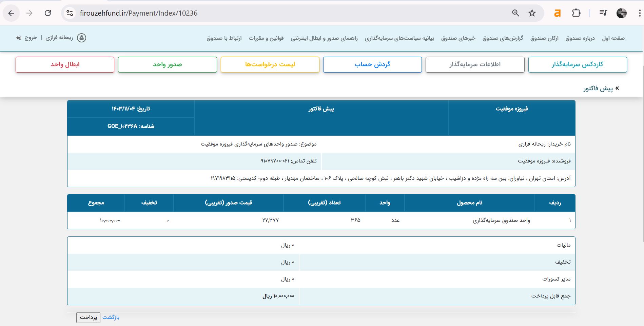Click the تخفیف column header in product table
This screenshot has width=644, height=326.
pos(149,203)
